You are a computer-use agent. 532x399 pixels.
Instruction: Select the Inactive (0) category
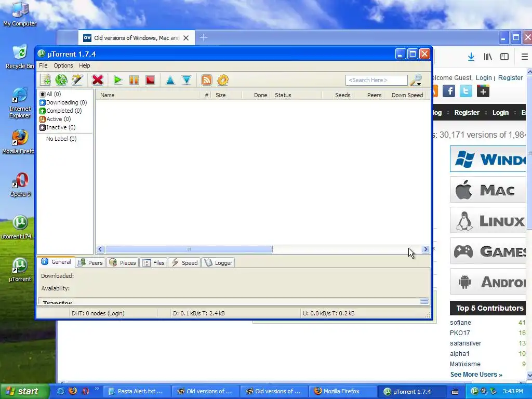(57, 127)
